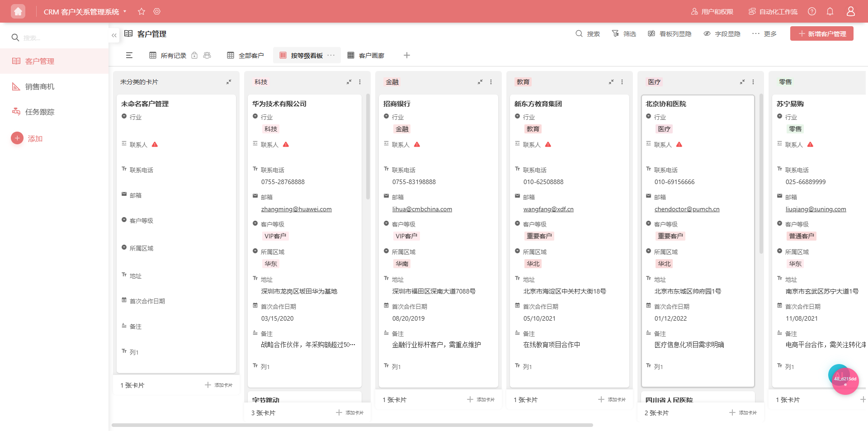Add card to 未分类的卡片 column
Viewport: 868px width, 431px height.
219,385
